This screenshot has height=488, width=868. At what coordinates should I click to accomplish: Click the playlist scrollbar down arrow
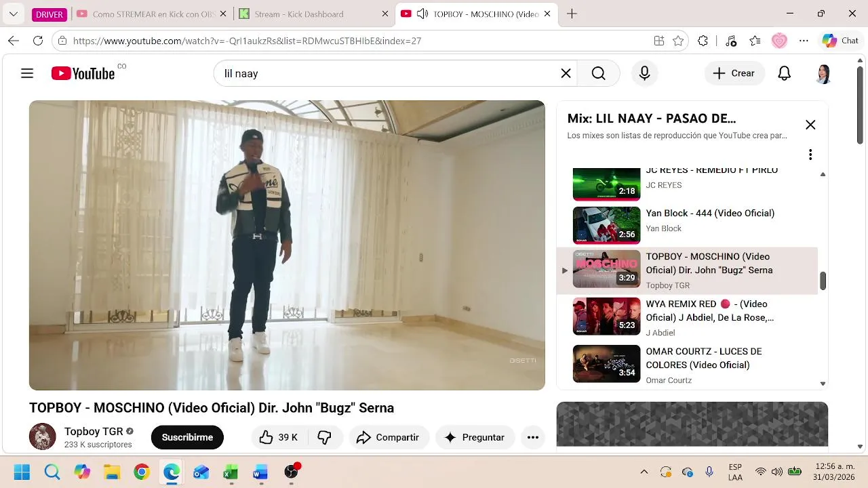pyautogui.click(x=823, y=384)
